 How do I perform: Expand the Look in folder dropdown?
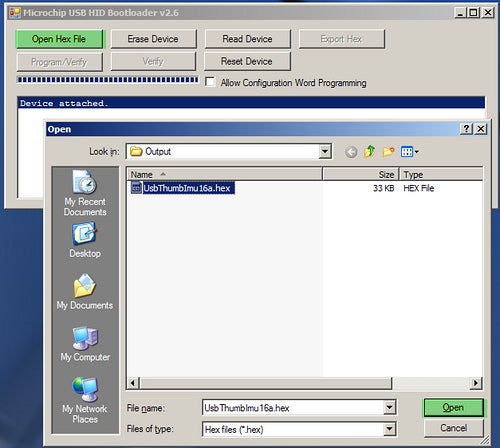click(324, 152)
